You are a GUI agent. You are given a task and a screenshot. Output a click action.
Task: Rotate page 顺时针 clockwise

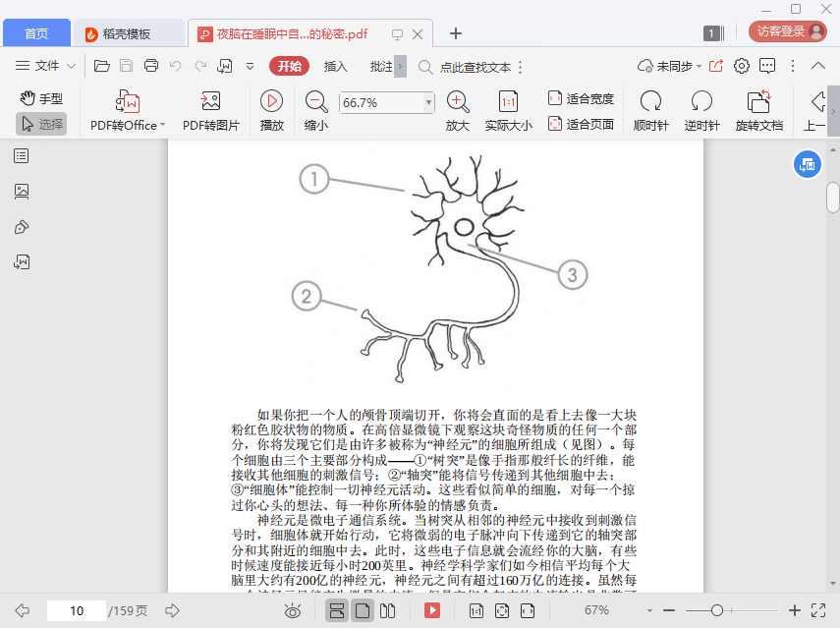(651, 111)
